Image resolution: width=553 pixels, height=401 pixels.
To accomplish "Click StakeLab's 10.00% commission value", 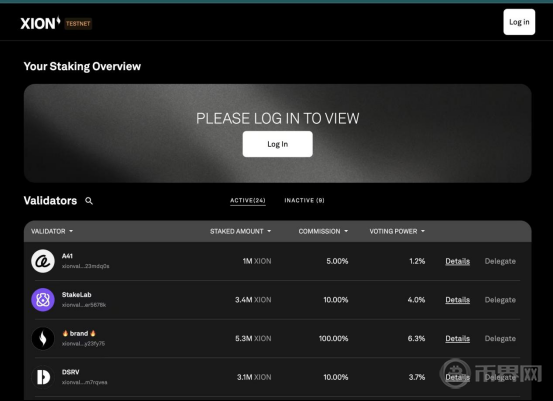I will pos(336,300).
